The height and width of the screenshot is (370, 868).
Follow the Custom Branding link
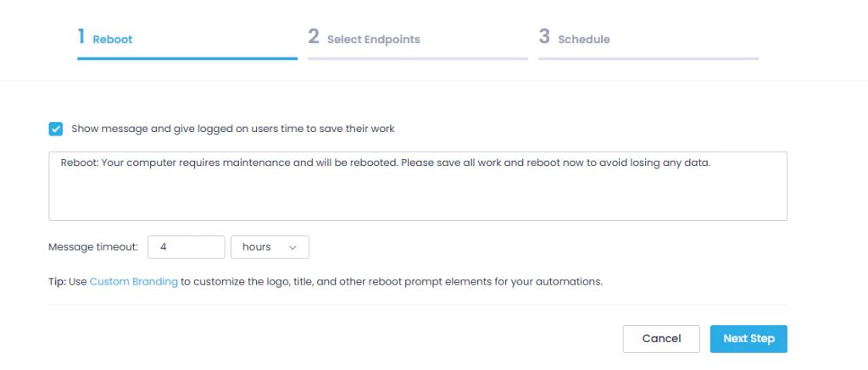pyautogui.click(x=134, y=281)
